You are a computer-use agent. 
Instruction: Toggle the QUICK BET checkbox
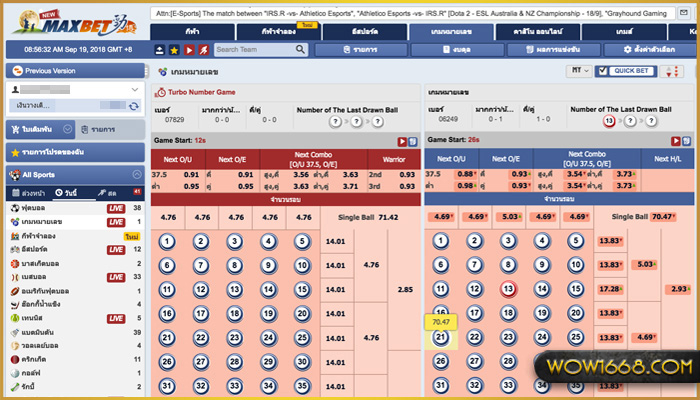[601, 71]
